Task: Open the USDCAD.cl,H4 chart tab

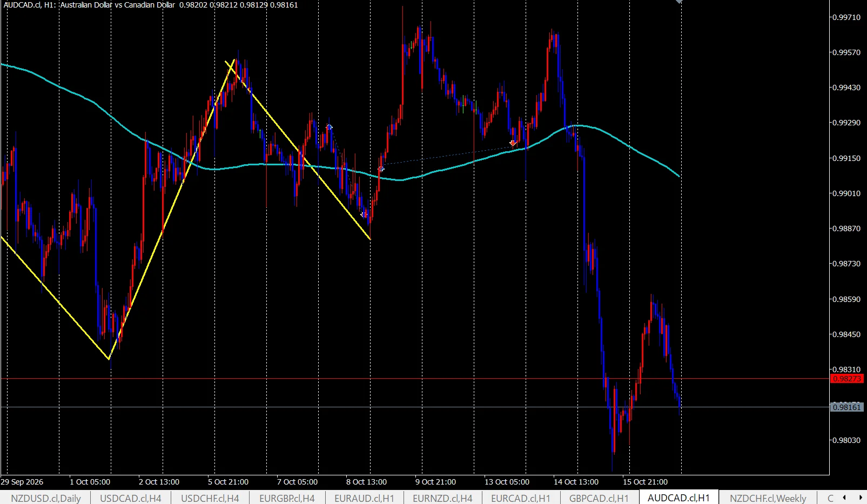Action: point(131,498)
